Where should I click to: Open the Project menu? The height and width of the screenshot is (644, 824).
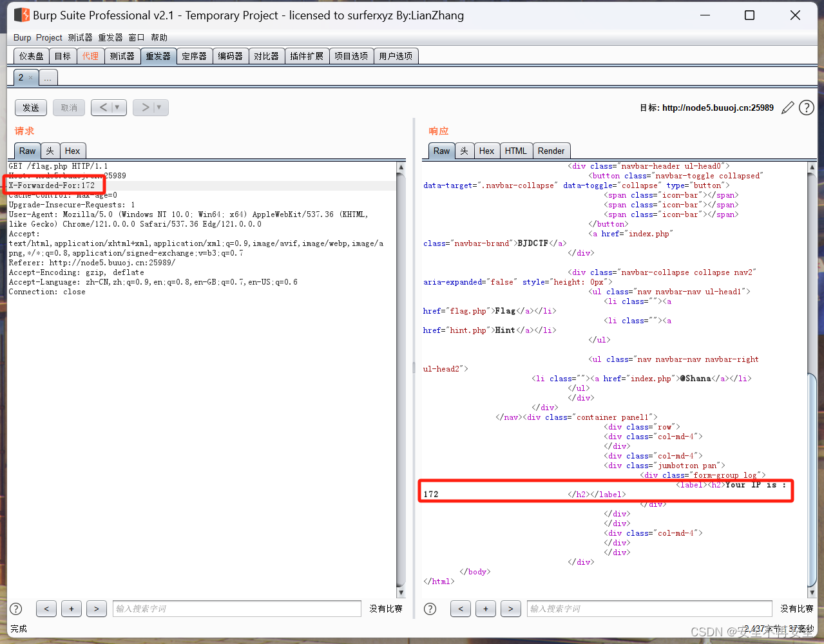pyautogui.click(x=49, y=37)
